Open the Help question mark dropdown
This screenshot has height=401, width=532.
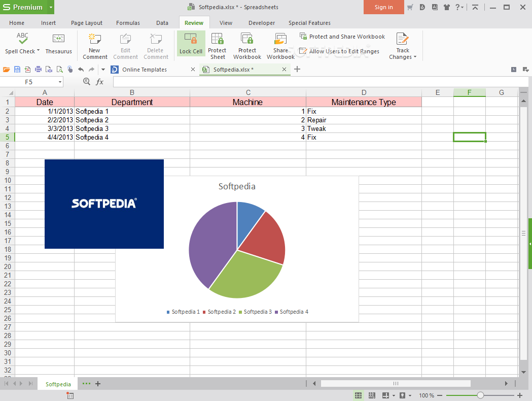click(459, 7)
